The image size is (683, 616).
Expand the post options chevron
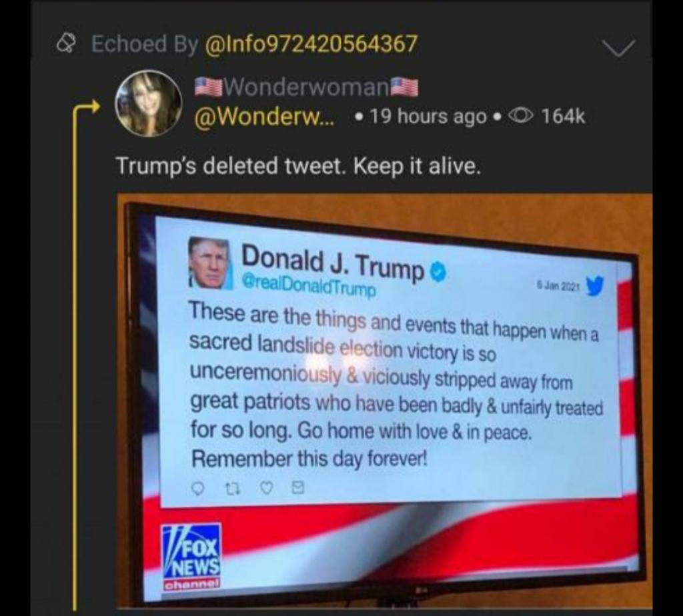pos(618,47)
